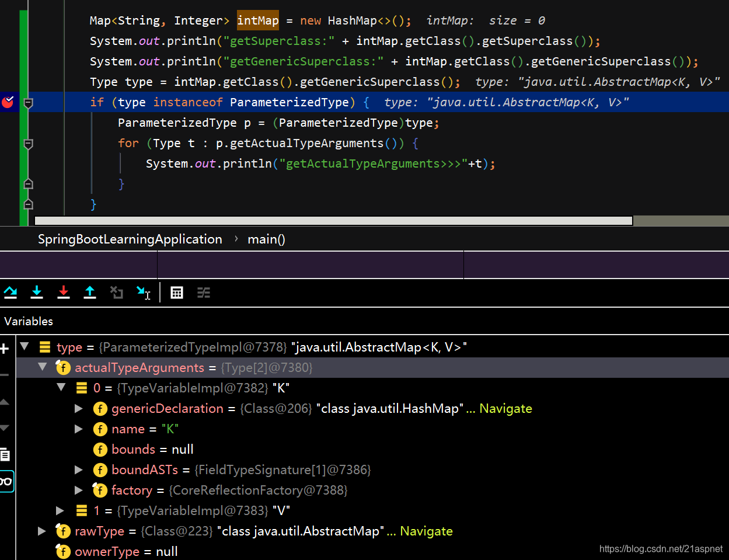Click the element 1 list icon
The height and width of the screenshot is (560, 729).
click(x=82, y=510)
